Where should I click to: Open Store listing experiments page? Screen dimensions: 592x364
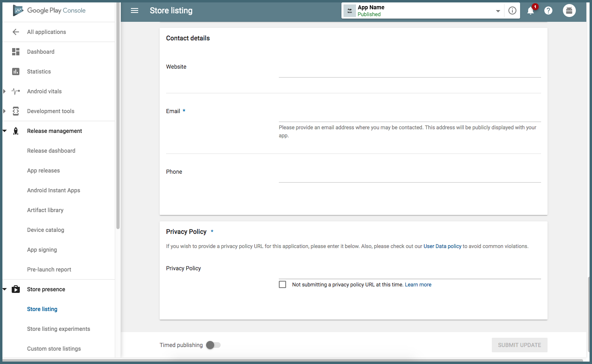point(59,329)
